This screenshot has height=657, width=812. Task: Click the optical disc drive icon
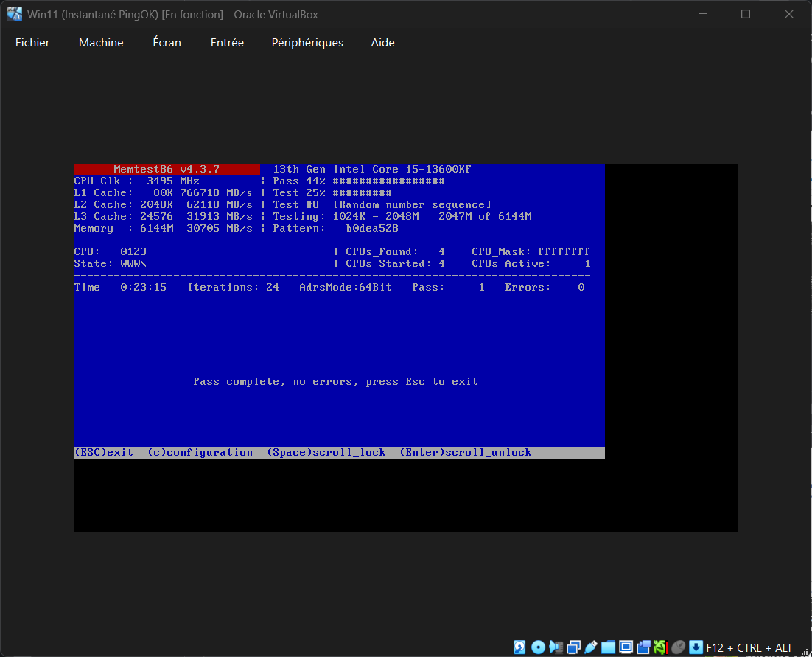[x=538, y=647]
